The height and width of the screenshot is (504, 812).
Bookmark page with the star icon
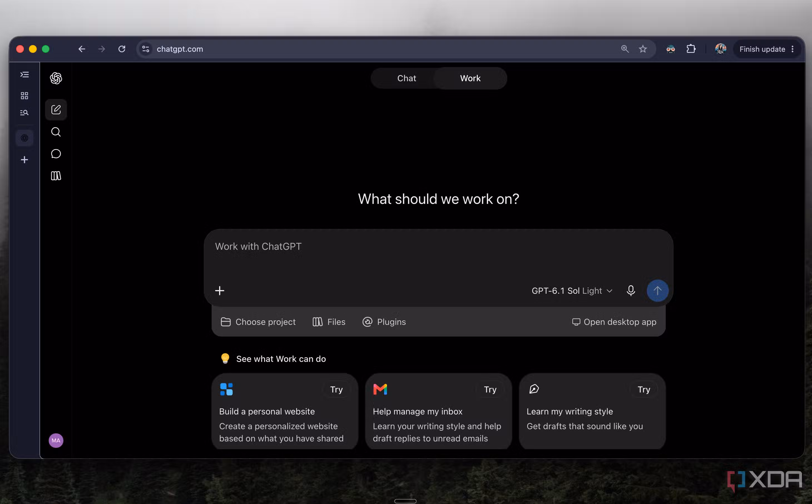click(643, 49)
